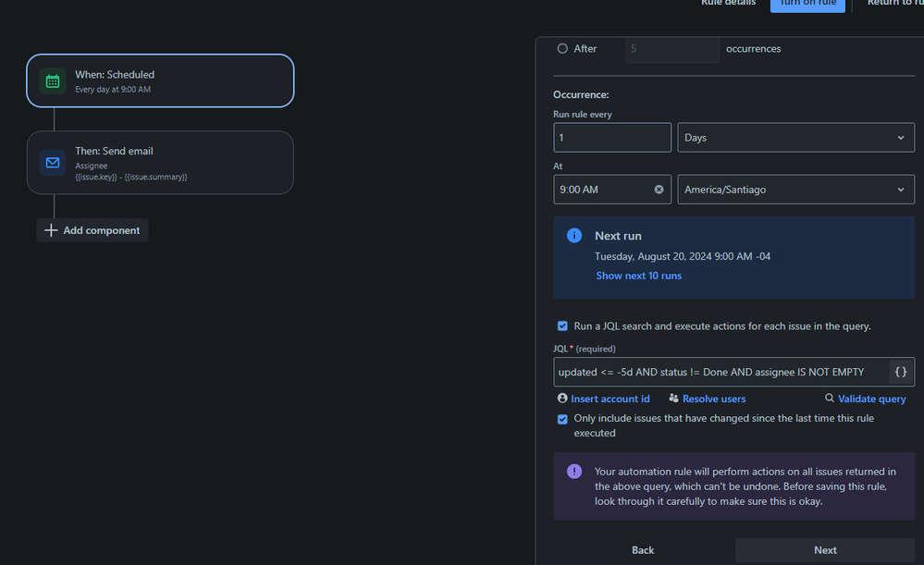The image size is (924, 565).
Task: Click the blue info icon in Next run
Action: (574, 236)
